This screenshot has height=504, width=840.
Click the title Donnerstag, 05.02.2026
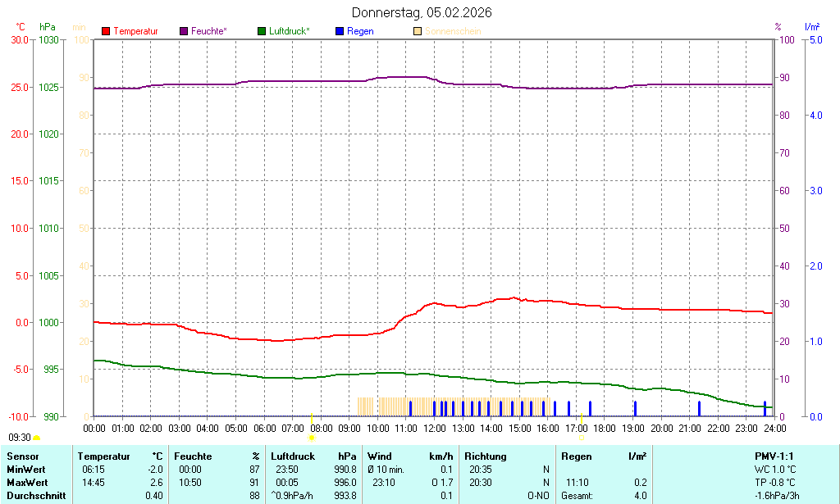pyautogui.click(x=422, y=12)
